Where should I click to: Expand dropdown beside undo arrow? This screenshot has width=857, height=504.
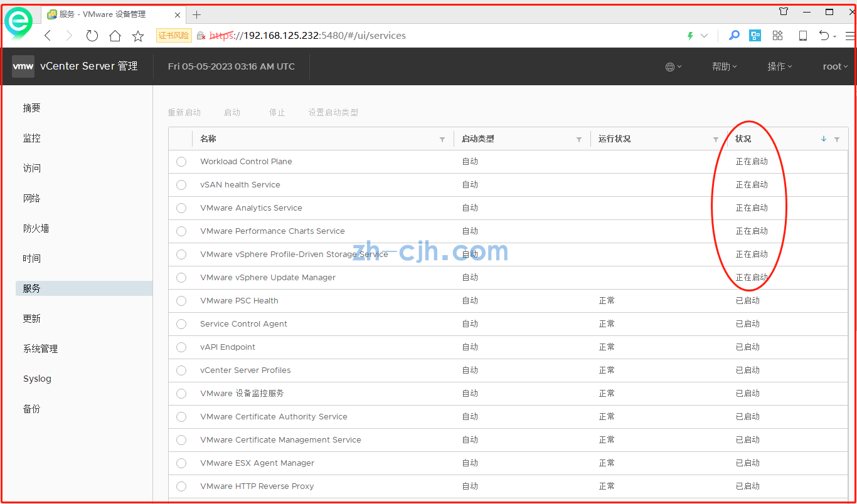[835, 36]
